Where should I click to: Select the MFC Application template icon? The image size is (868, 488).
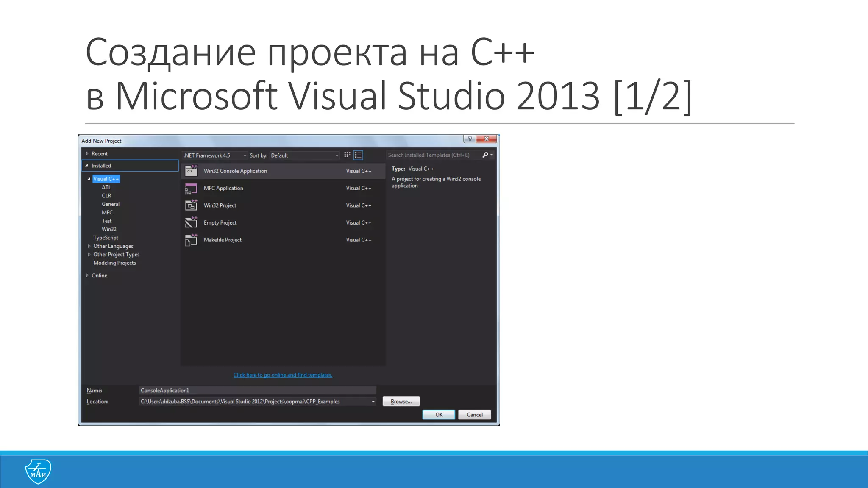click(x=191, y=188)
